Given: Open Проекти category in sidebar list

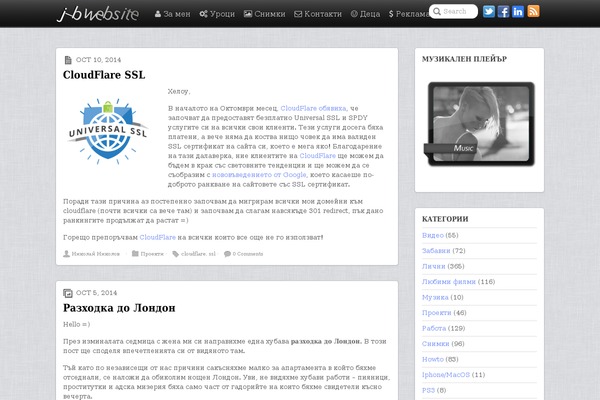Looking at the screenshot, I should click(437, 313).
